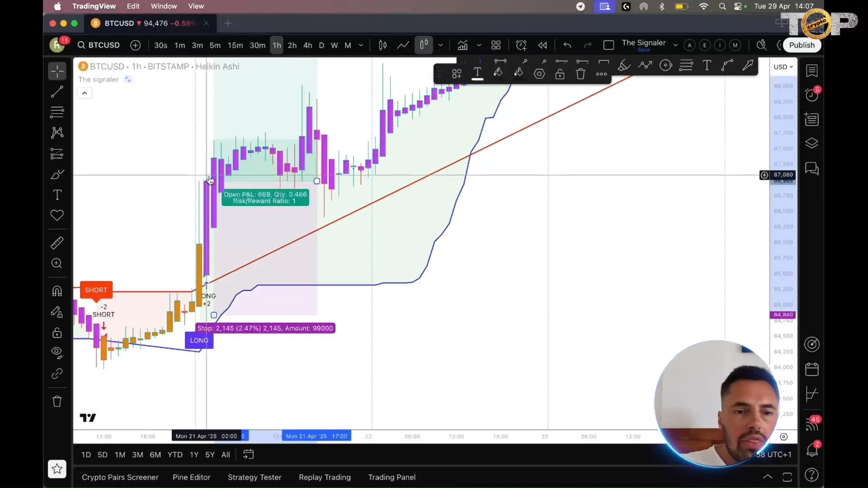868x488 pixels.
Task: Set range to 1M
Action: 120,455
